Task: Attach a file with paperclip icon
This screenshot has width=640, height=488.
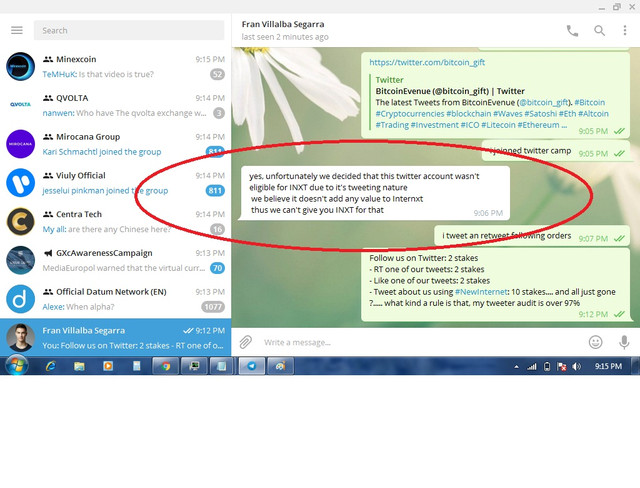Action: click(245, 342)
